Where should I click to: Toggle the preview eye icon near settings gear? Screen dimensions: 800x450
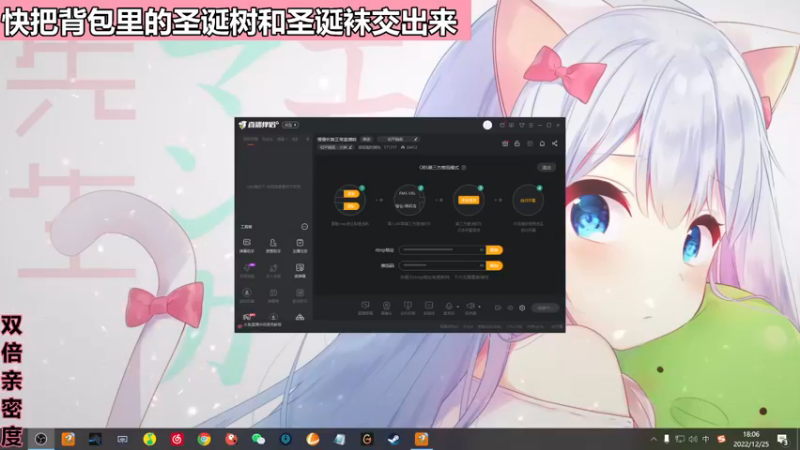(x=510, y=308)
